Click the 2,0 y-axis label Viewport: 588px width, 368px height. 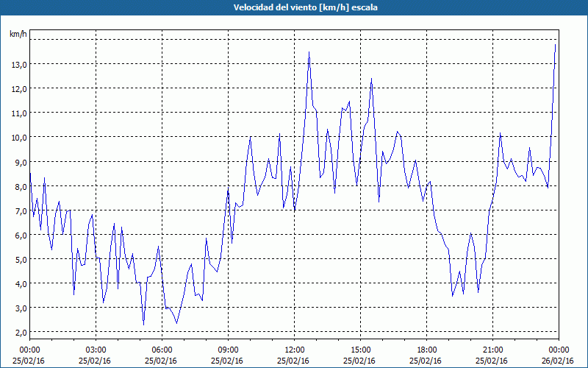(21, 333)
